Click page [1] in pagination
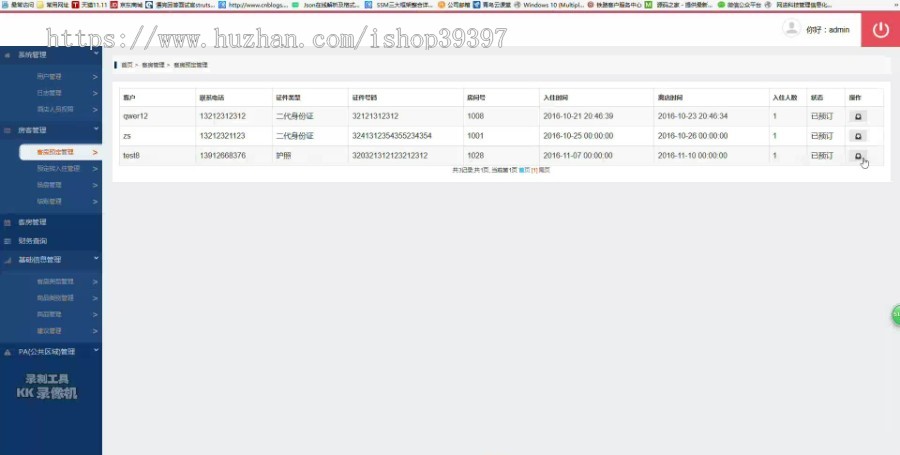 click(534, 170)
